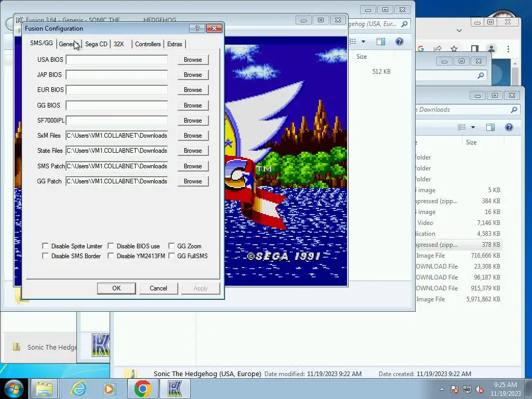Enable the GG Zoom checkbox
This screenshot has height=399, width=532.
coord(171,246)
